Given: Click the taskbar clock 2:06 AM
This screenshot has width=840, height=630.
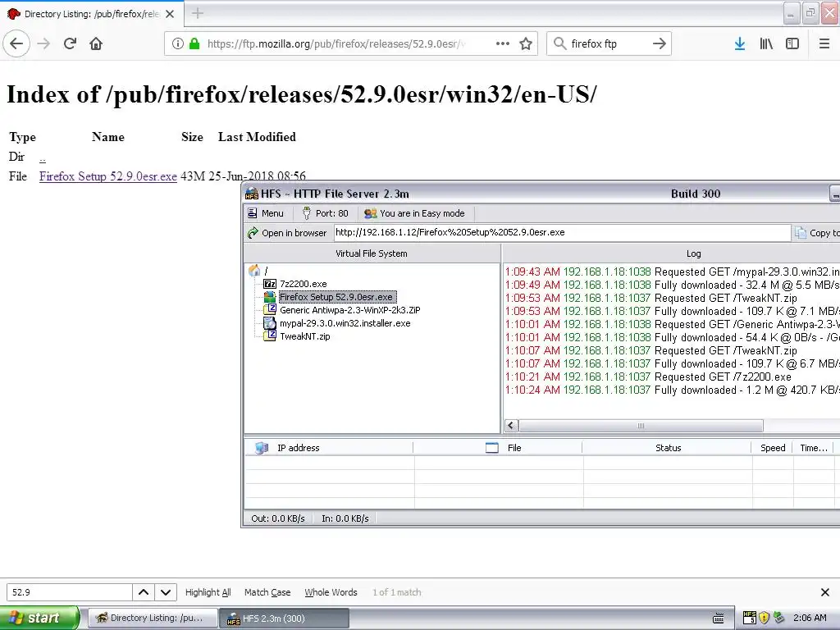Looking at the screenshot, I should pyautogui.click(x=810, y=618).
